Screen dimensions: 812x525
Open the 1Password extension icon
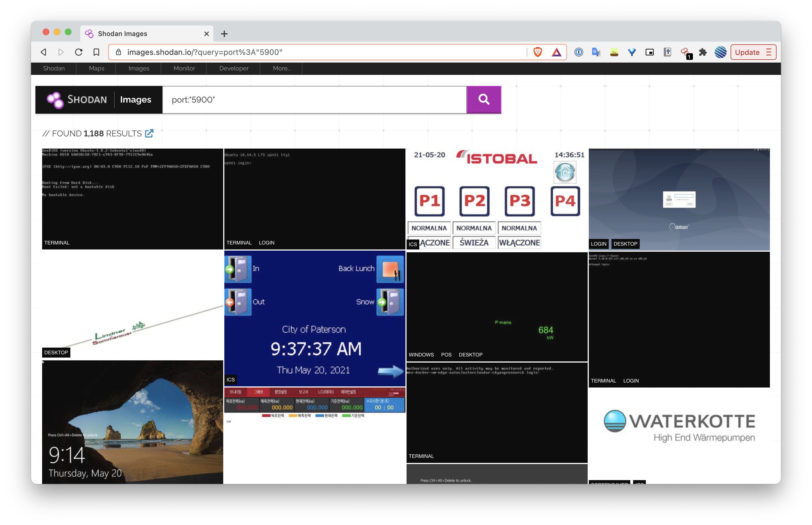coord(578,52)
